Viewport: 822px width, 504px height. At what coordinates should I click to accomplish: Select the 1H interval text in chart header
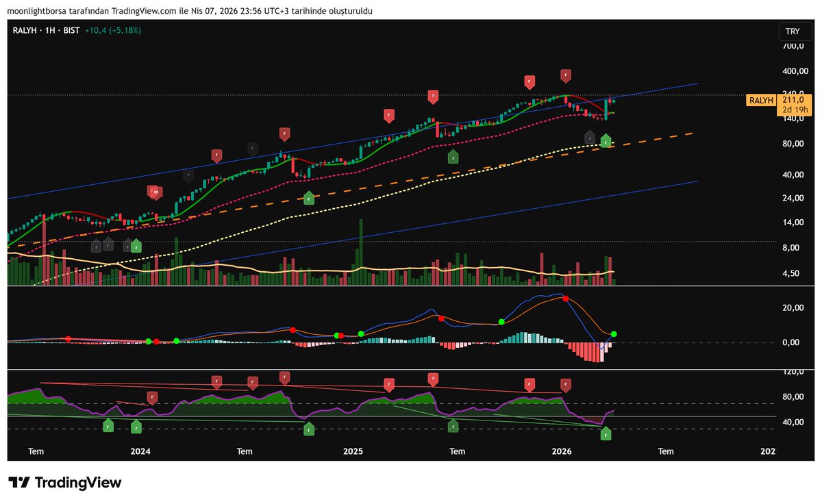tap(50, 31)
